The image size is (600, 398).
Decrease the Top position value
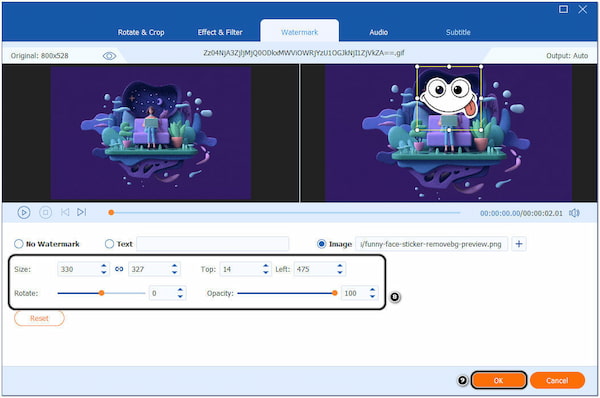coord(266,272)
